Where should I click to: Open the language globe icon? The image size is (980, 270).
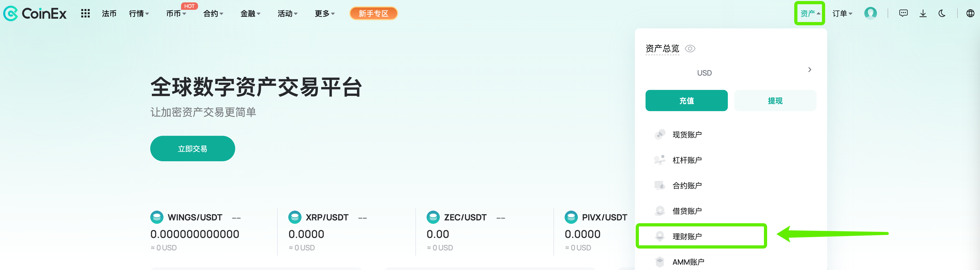(x=970, y=13)
